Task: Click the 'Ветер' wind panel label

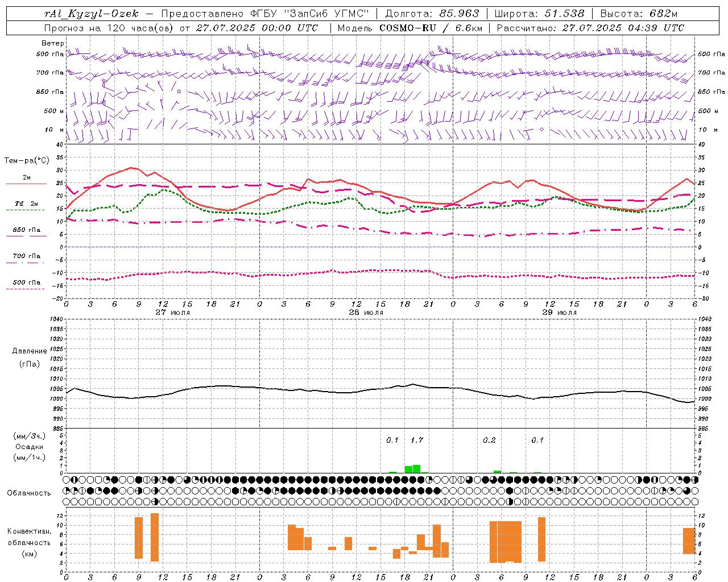Action: coord(52,43)
